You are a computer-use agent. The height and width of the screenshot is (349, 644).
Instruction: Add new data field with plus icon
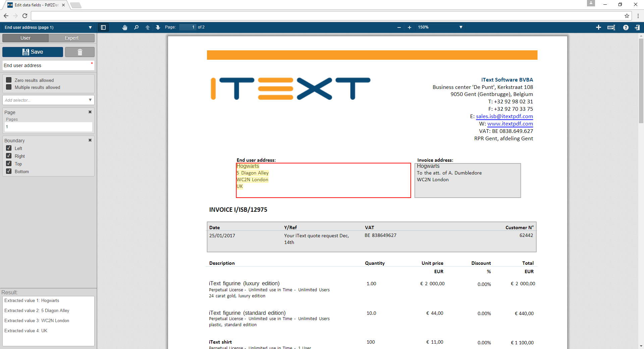tap(598, 28)
